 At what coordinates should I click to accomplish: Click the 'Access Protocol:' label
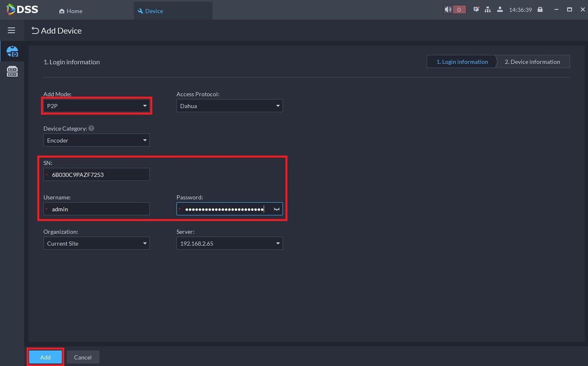click(198, 94)
